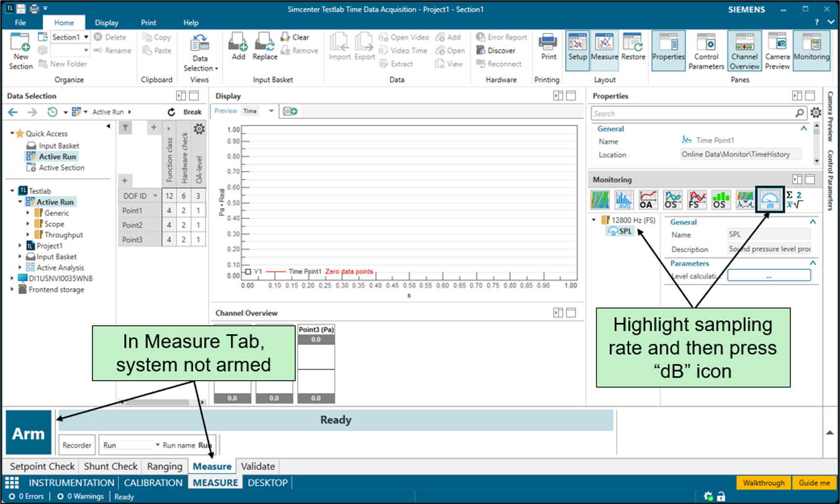Click the refresh icon next to Break
Screen dimensions: 840x504
(172, 112)
